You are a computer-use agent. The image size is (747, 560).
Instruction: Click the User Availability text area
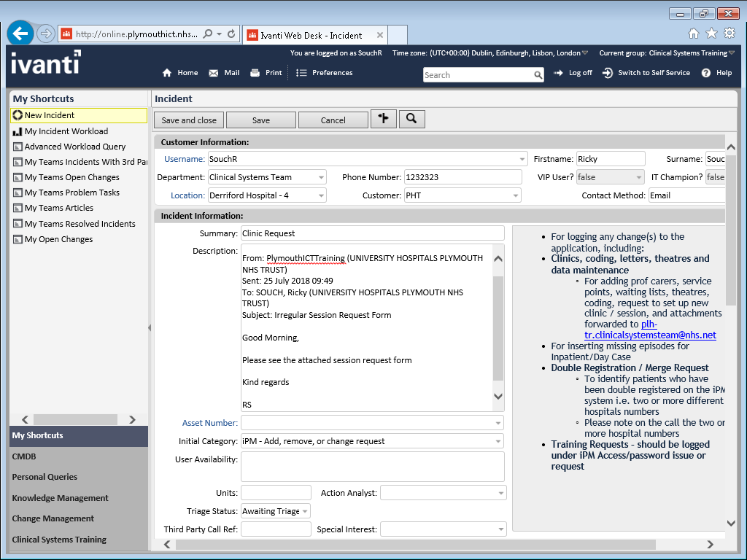coord(373,467)
